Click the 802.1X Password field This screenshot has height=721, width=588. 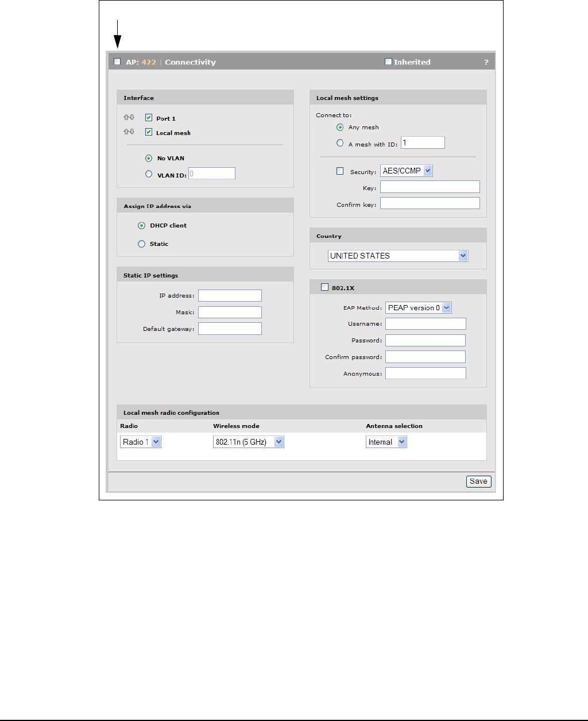[x=425, y=341]
